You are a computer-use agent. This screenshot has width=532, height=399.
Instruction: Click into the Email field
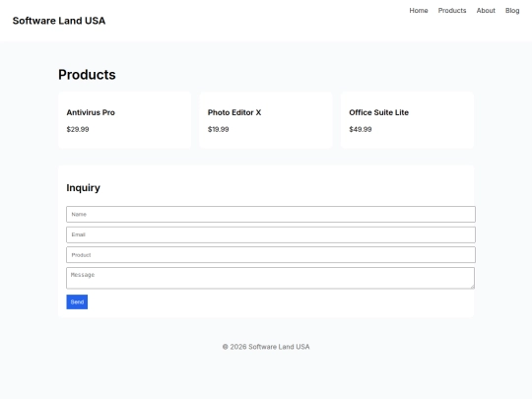271,234
